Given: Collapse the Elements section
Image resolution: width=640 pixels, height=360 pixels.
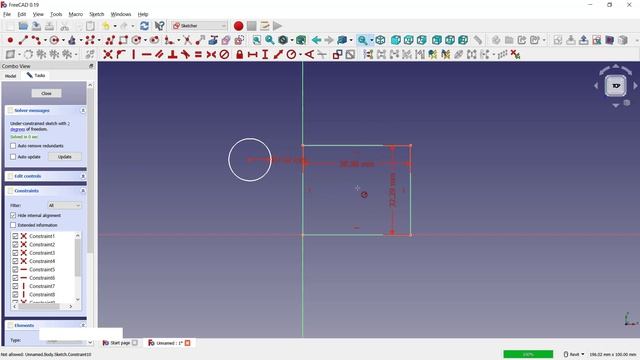Looking at the screenshot, I should [83, 325].
